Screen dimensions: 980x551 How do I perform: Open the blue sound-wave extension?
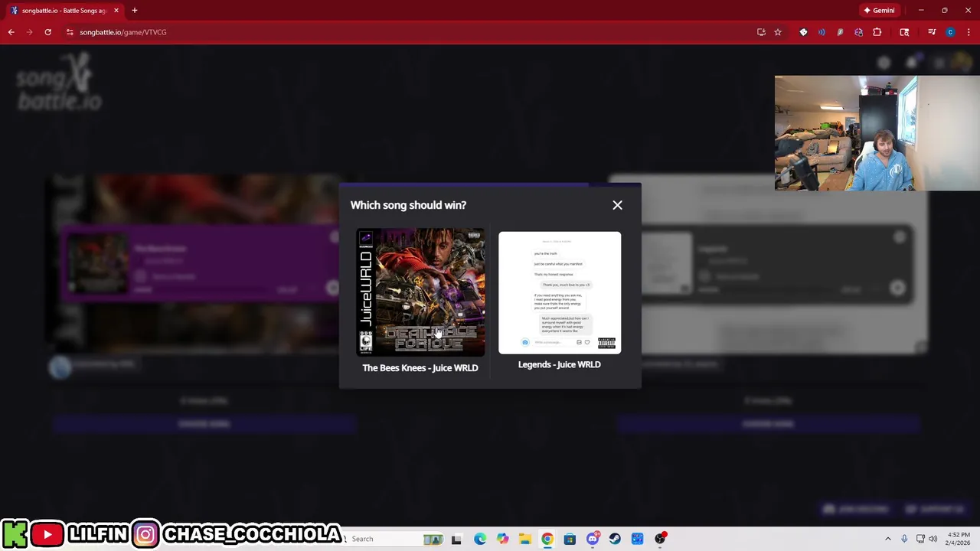822,32
